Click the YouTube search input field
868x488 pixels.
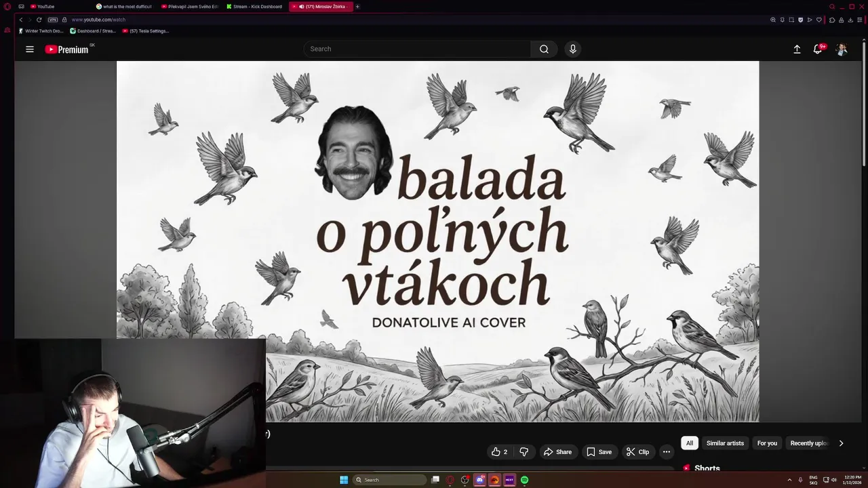coord(417,49)
